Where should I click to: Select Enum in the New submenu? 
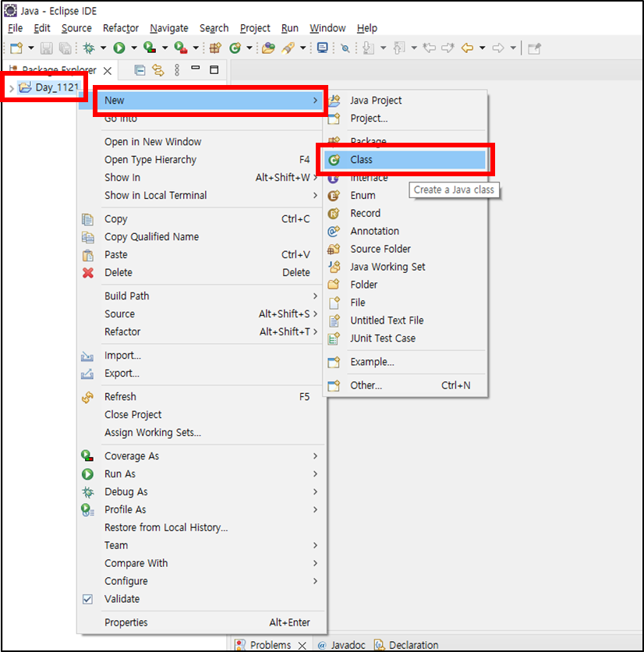(405, 196)
